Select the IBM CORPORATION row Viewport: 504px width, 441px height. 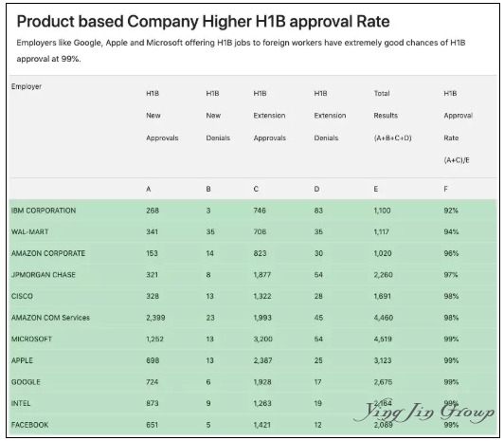tap(253, 211)
